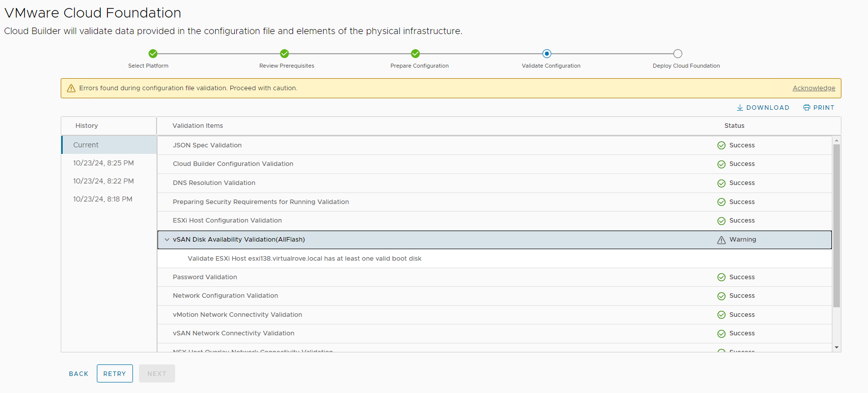Click the Download arrow icon
The image size is (868, 393).
coord(740,108)
